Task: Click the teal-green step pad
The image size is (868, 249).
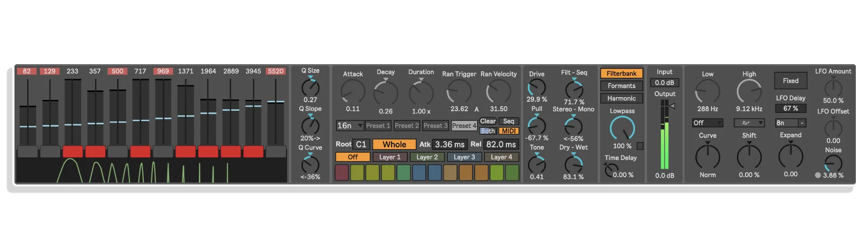Action: pyautogui.click(x=404, y=173)
